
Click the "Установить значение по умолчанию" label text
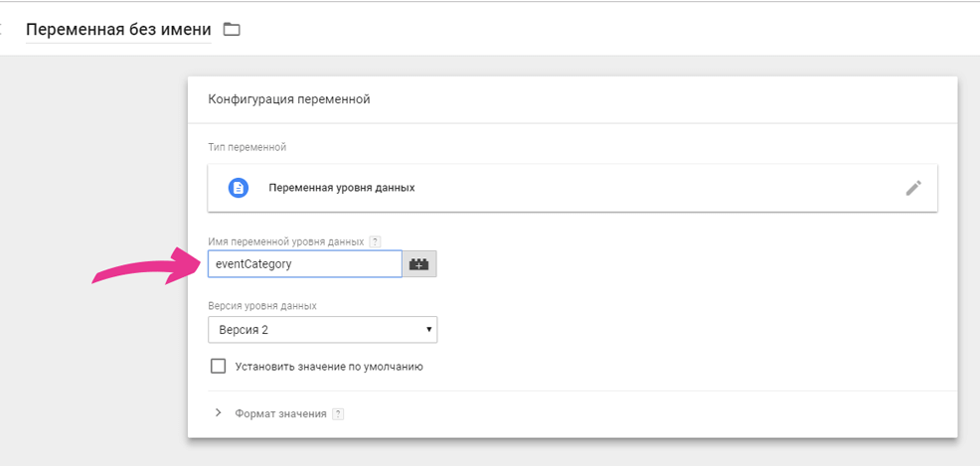329,366
